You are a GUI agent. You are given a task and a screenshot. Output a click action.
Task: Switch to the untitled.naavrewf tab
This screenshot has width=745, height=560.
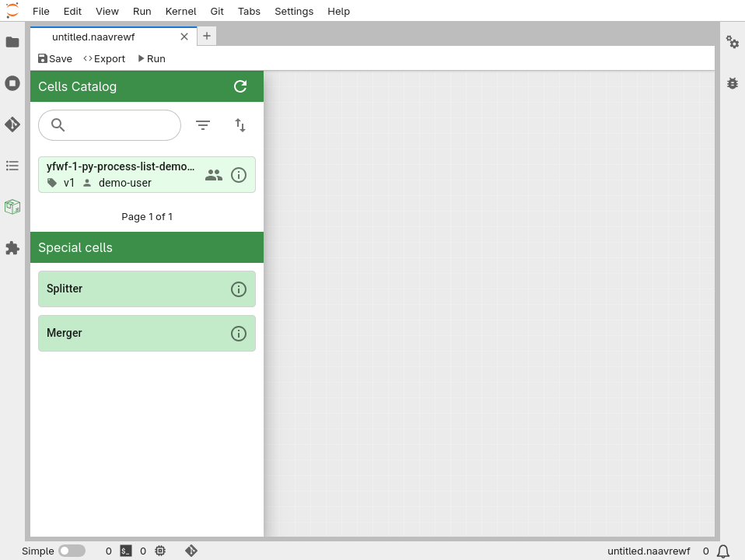(x=95, y=37)
